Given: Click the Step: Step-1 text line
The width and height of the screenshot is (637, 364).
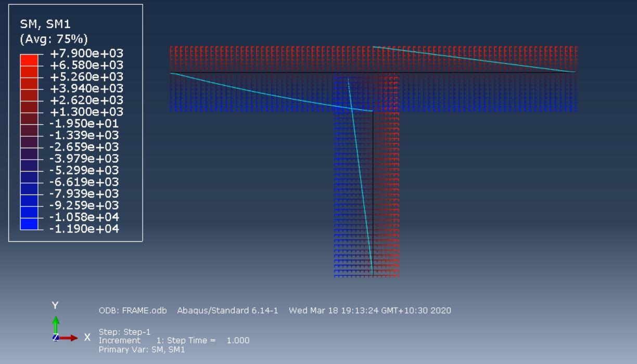Looking at the screenshot, I should (122, 332).
